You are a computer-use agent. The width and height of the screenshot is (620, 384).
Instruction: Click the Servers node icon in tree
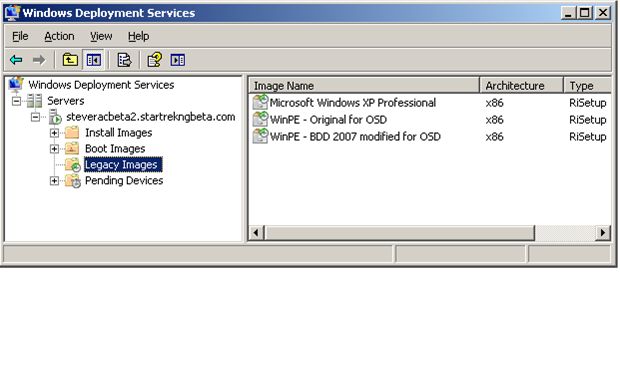[34, 101]
